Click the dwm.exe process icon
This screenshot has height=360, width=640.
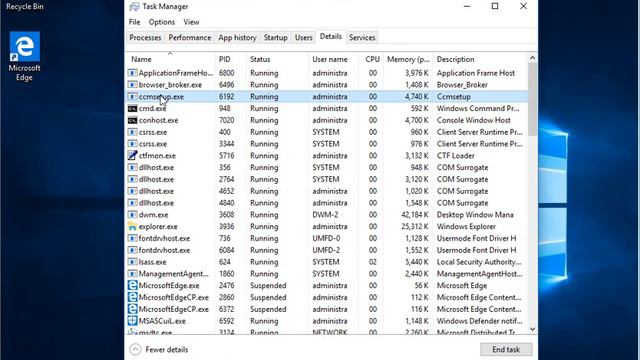point(132,215)
